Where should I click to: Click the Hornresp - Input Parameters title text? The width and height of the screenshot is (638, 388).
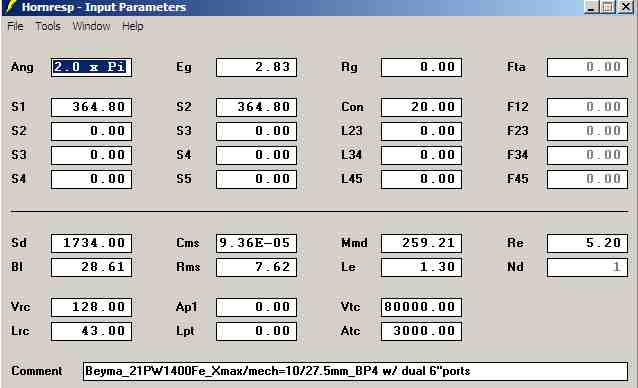pyautogui.click(x=104, y=7)
